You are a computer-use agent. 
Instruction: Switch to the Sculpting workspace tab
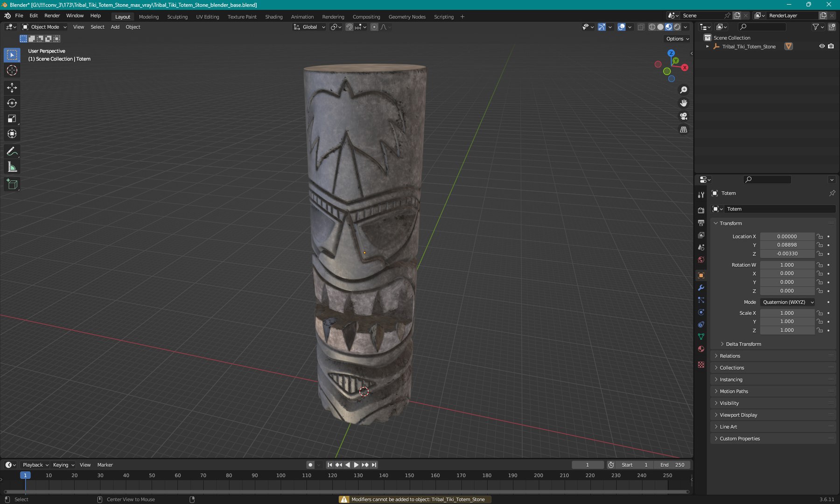177,17
